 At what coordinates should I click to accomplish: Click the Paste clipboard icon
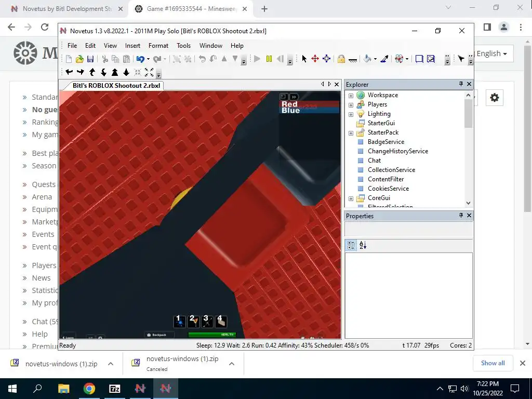click(126, 59)
